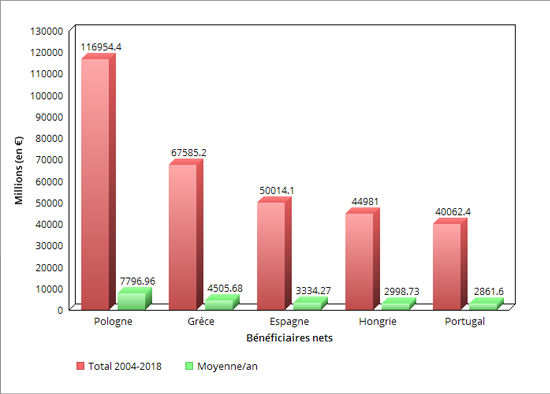
Task: Select Portugal's red total bar
Action: [447, 267]
